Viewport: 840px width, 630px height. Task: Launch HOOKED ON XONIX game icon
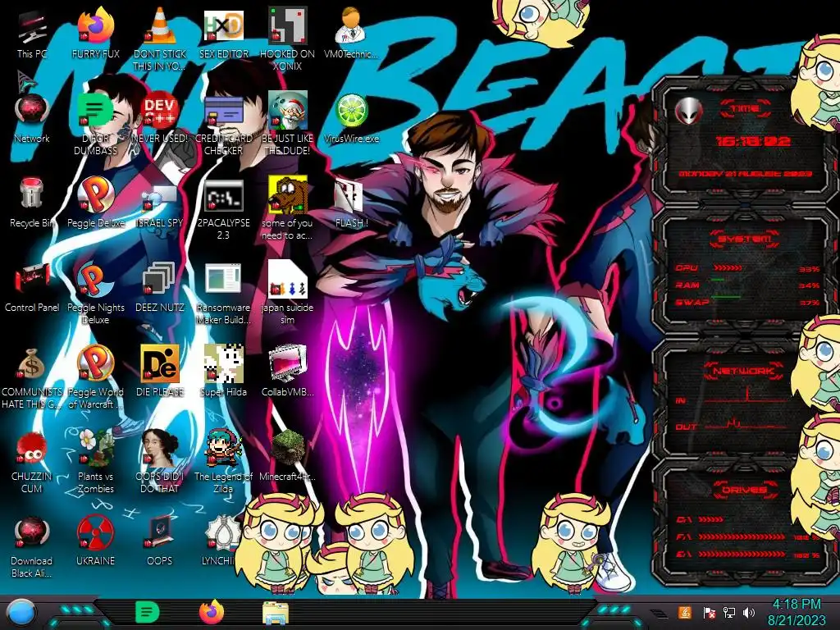(x=288, y=39)
